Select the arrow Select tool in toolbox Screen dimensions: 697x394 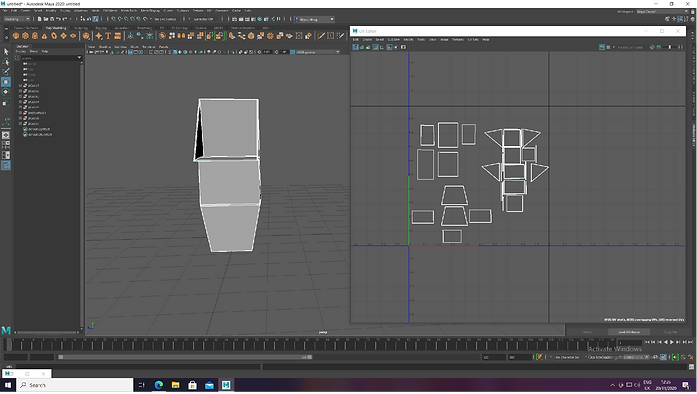click(6, 52)
